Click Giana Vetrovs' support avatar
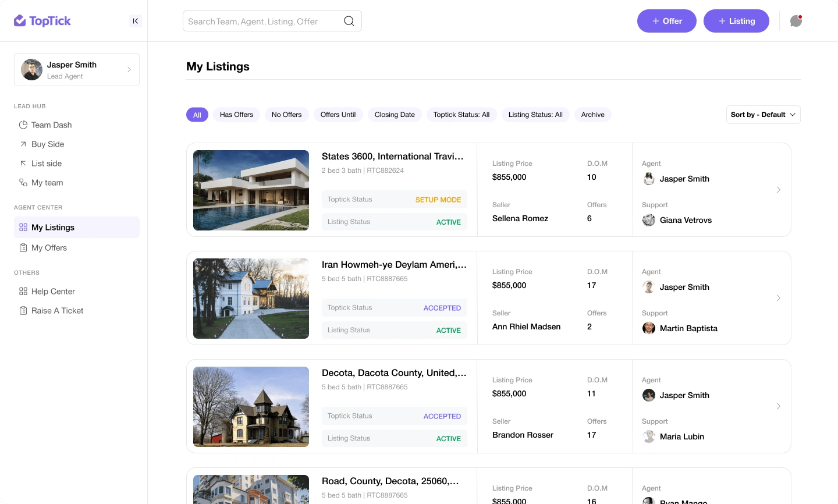This screenshot has width=838, height=504. [x=649, y=220]
